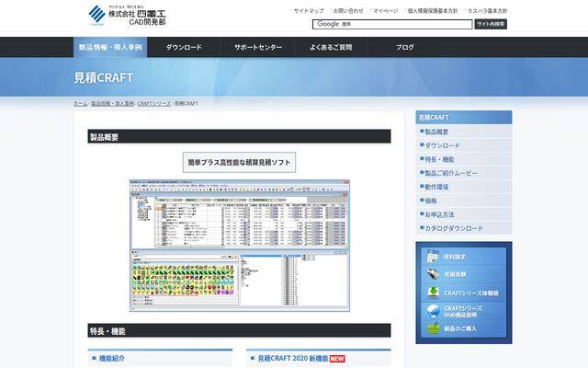The image size is (588, 368).
Task: Open お申込方法 sidebar item
Action: [x=463, y=214]
